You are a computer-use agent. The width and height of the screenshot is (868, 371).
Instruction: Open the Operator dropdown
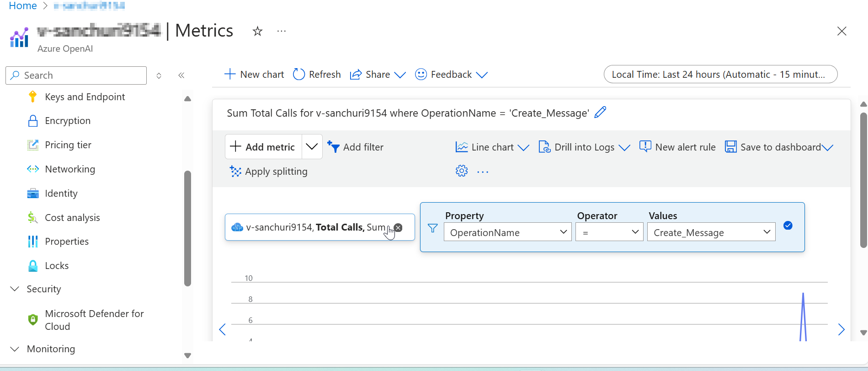coord(609,232)
